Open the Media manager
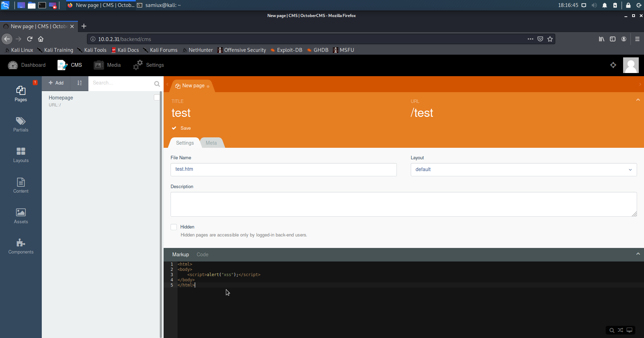This screenshot has height=338, width=644. coord(107,65)
